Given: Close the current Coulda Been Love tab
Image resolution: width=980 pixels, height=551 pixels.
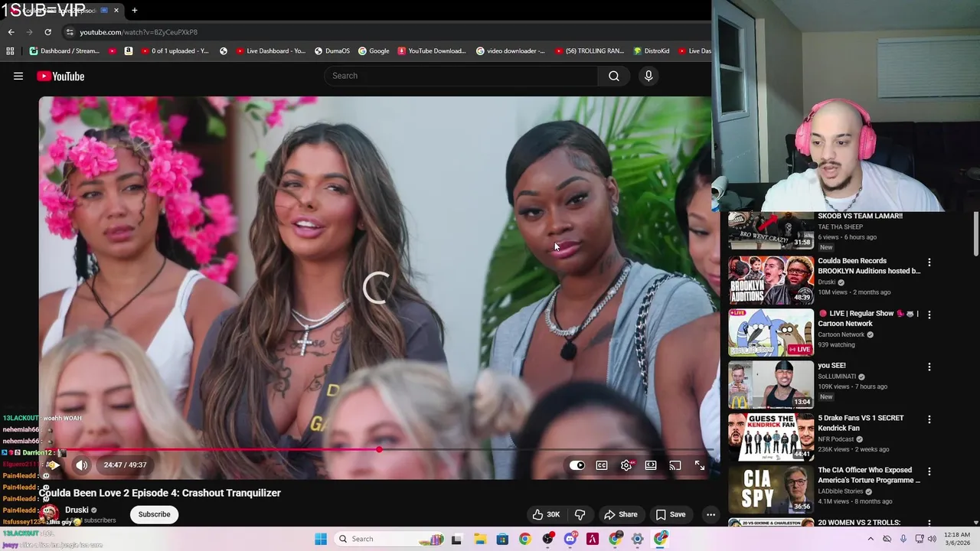Looking at the screenshot, I should (116, 10).
